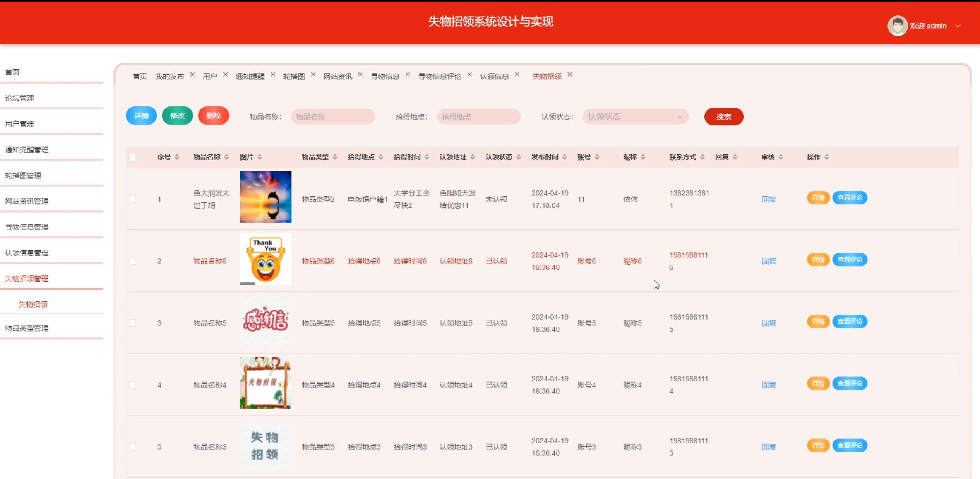
Task: Click 回复 link in first row
Action: tap(769, 199)
